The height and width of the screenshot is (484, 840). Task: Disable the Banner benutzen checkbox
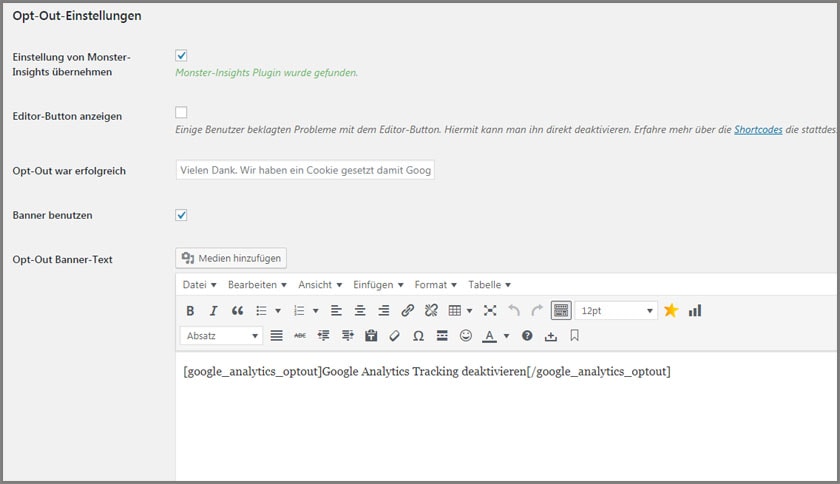point(181,215)
